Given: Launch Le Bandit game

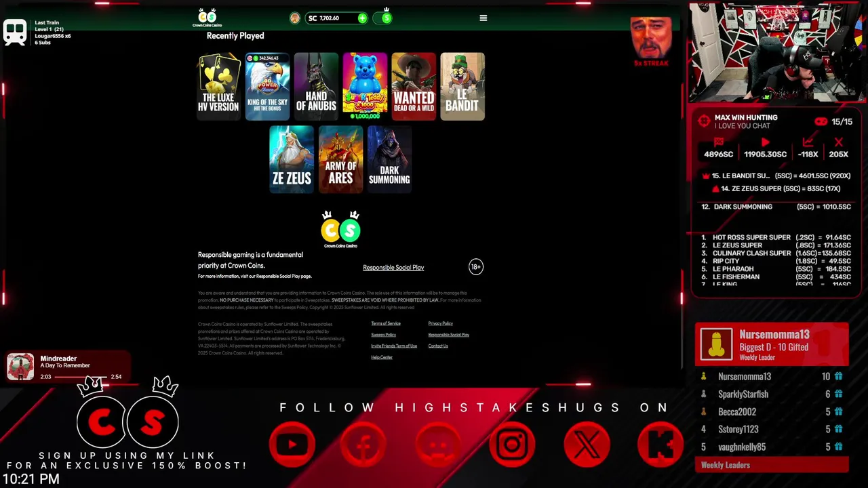Looking at the screenshot, I should pyautogui.click(x=462, y=87).
